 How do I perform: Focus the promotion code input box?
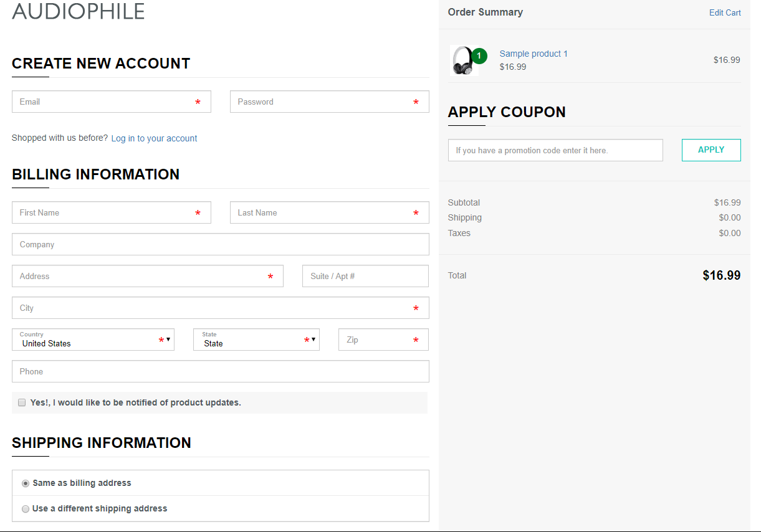pos(555,150)
